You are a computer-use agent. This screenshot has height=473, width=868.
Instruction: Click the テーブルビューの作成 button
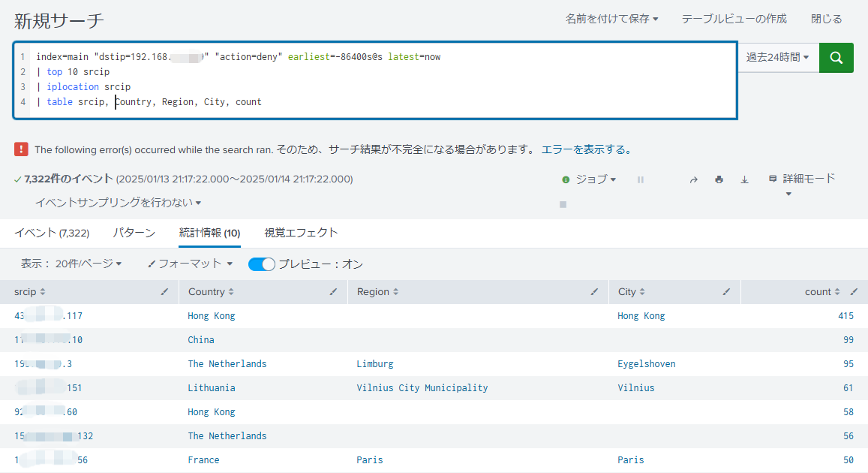coord(734,19)
